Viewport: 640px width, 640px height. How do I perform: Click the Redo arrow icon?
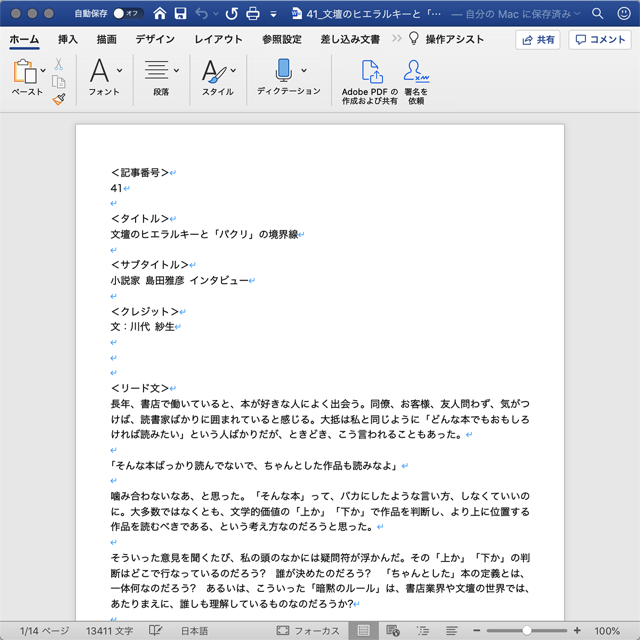coord(231,14)
